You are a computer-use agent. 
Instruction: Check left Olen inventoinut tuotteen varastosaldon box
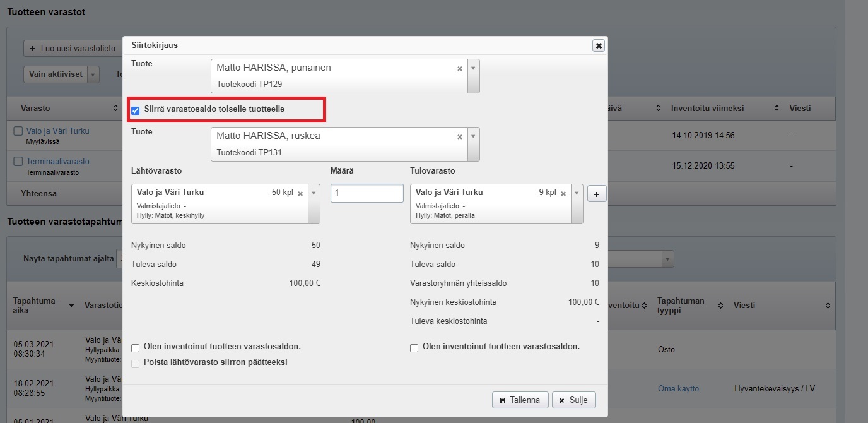tap(136, 347)
